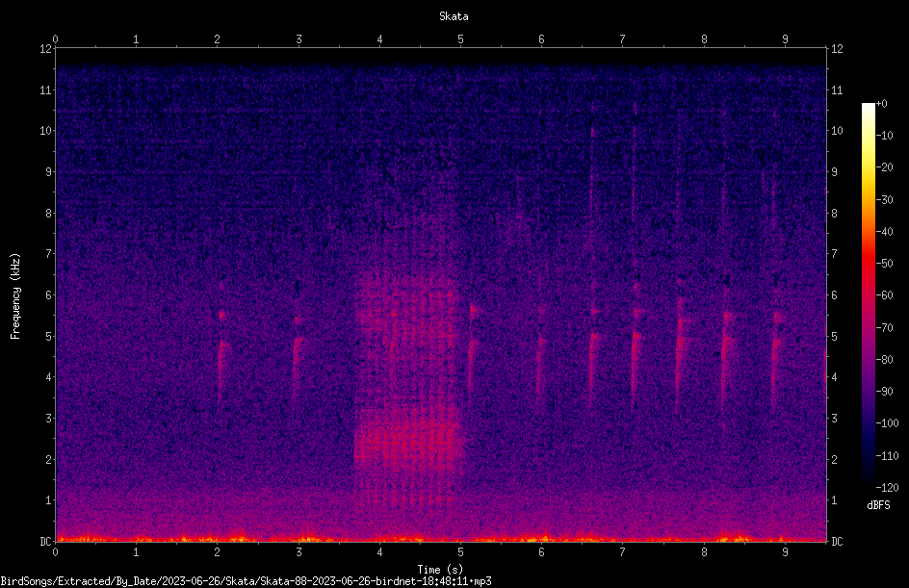
Task: Click the "-100" value on the color scale
Action: pos(887,423)
